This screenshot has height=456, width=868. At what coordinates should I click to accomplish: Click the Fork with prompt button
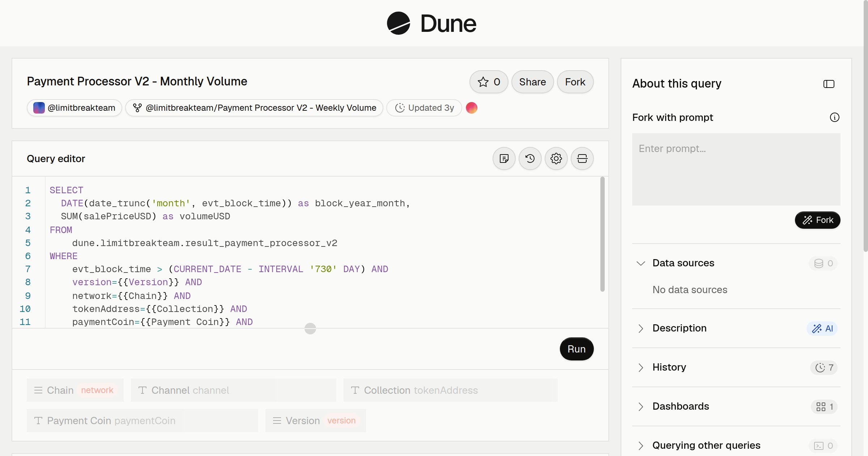(817, 220)
